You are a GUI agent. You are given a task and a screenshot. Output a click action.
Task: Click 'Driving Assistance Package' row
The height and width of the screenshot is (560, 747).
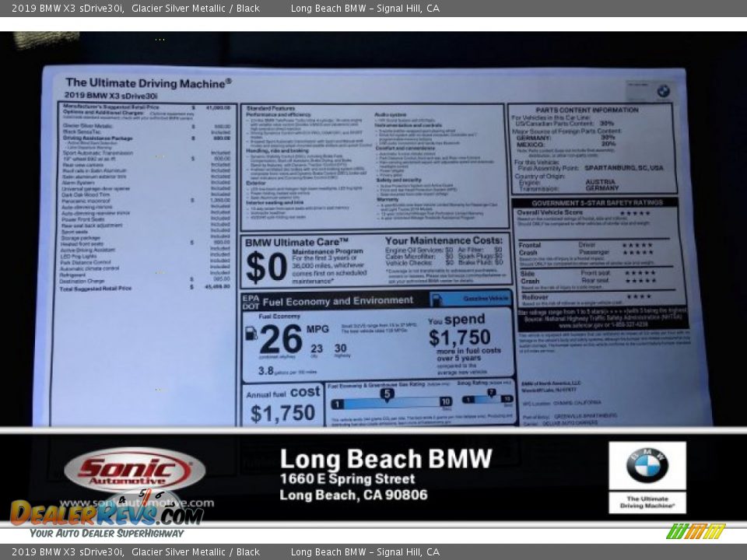pos(146,138)
